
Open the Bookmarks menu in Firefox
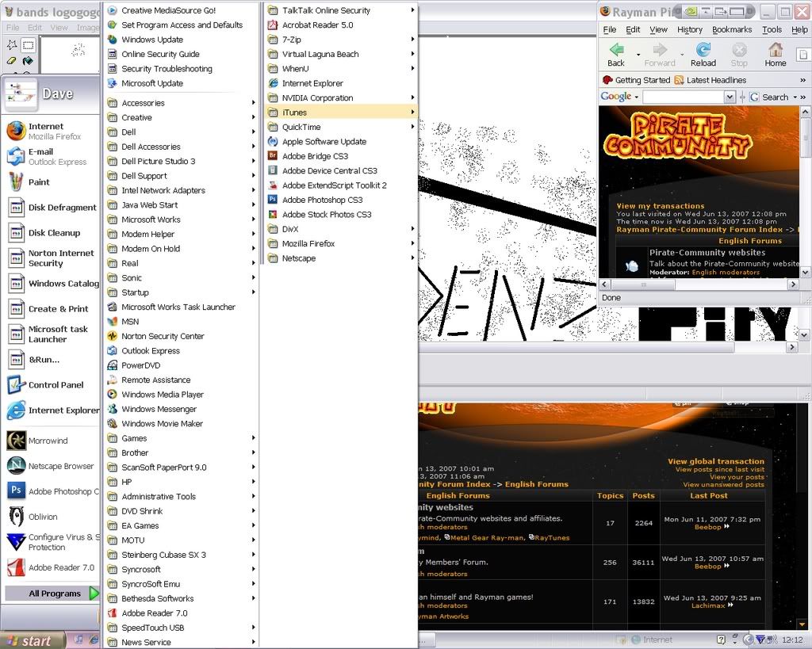pos(732,29)
